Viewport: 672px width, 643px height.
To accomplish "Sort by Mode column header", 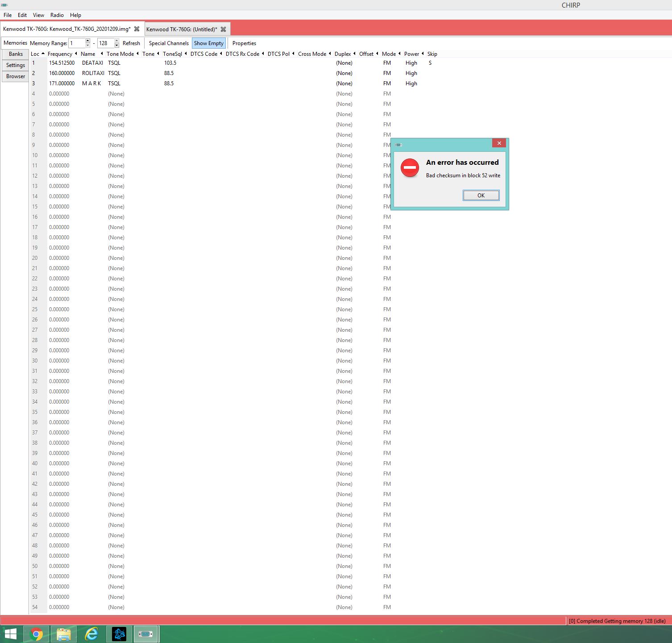I will (x=389, y=54).
